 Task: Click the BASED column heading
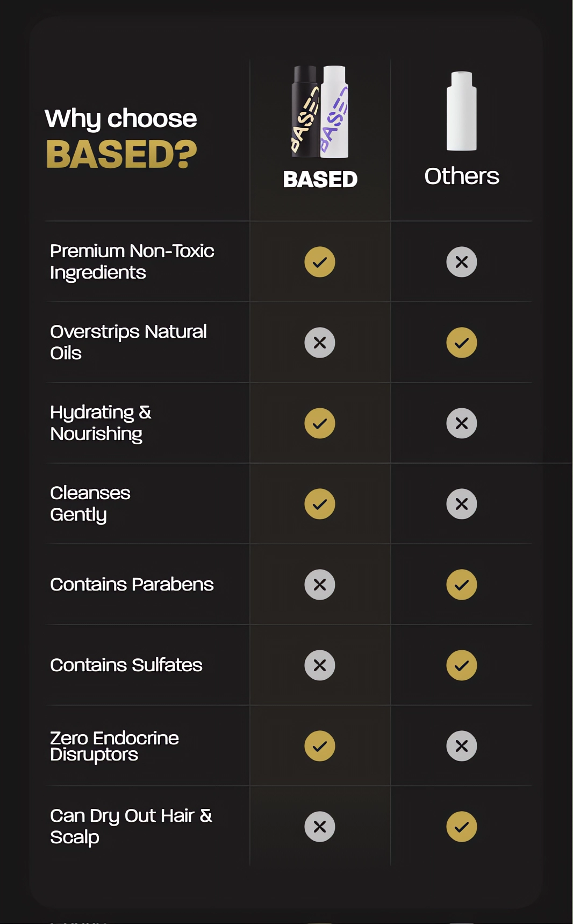[x=320, y=179]
